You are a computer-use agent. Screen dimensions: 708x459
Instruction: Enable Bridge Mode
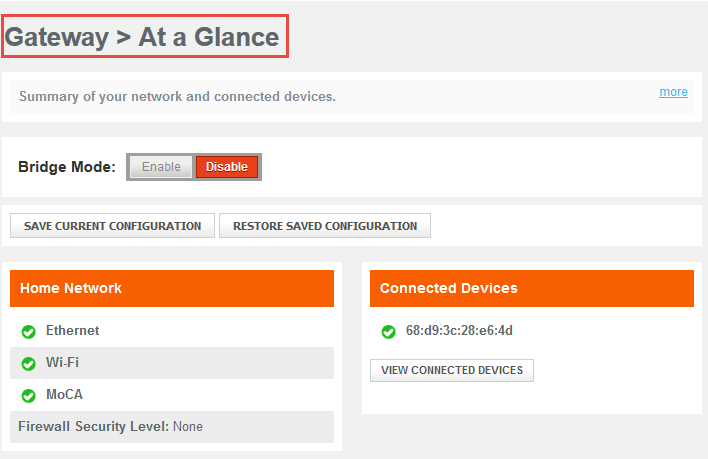pos(161,167)
